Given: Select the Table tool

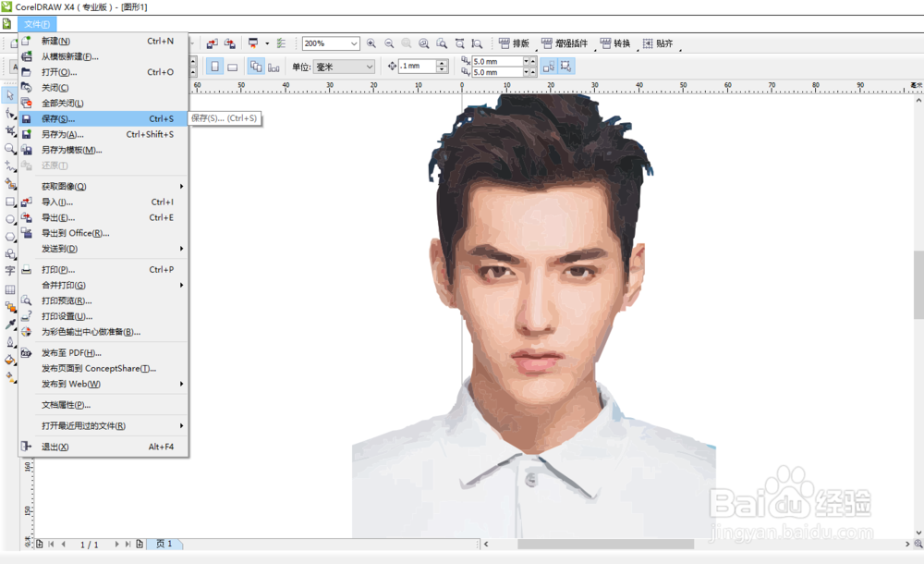Looking at the screenshot, I should point(10,289).
